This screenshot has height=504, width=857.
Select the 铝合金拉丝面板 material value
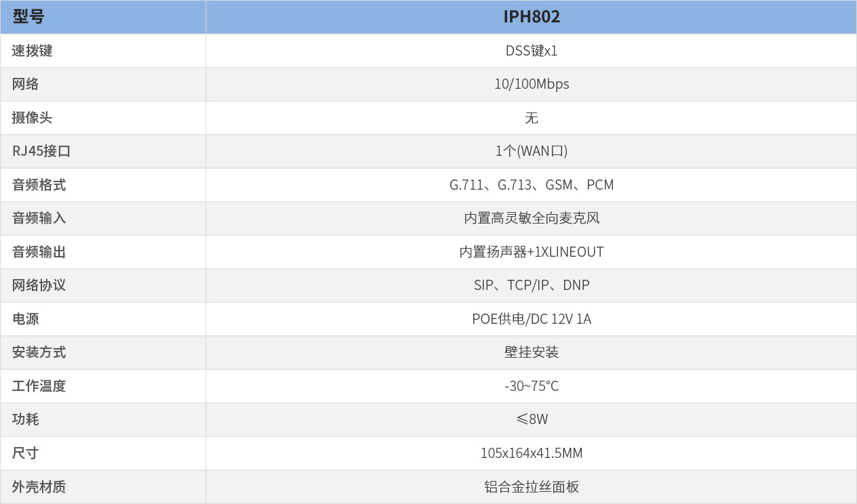coord(532,486)
